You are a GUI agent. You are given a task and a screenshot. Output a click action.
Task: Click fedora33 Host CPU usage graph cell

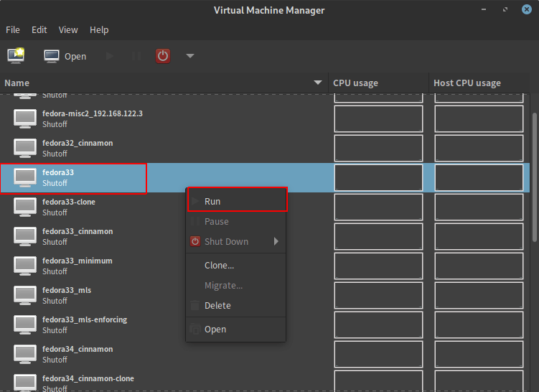pos(479,177)
